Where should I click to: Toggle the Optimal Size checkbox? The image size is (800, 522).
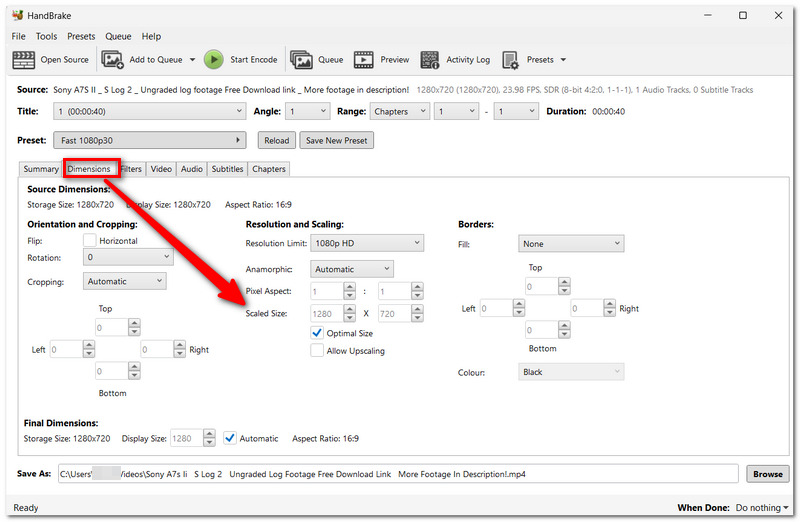pyautogui.click(x=317, y=333)
